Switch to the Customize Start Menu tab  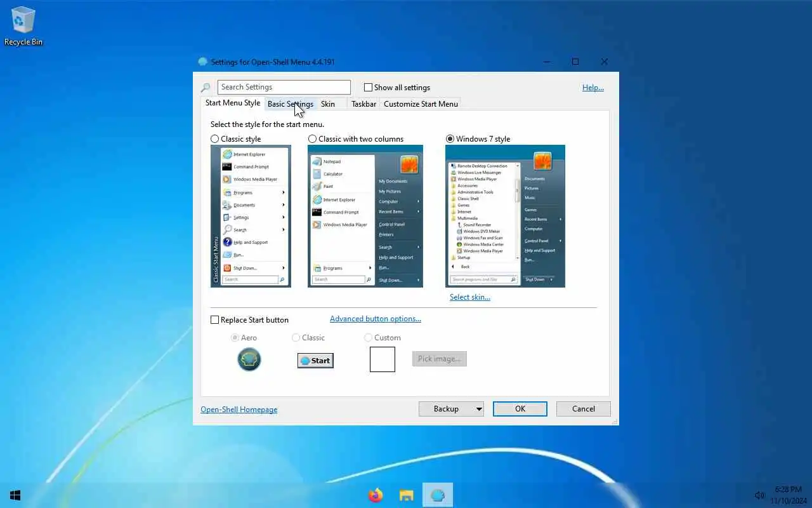[421, 104]
